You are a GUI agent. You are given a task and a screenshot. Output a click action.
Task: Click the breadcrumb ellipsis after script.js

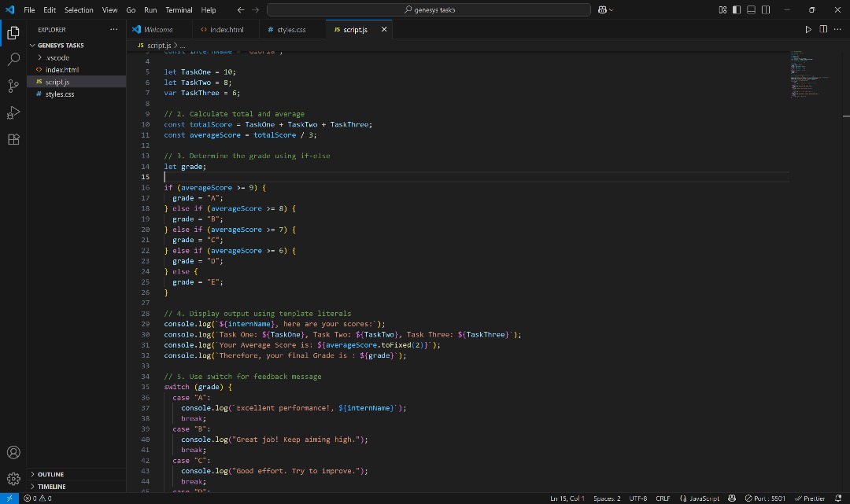coord(182,46)
